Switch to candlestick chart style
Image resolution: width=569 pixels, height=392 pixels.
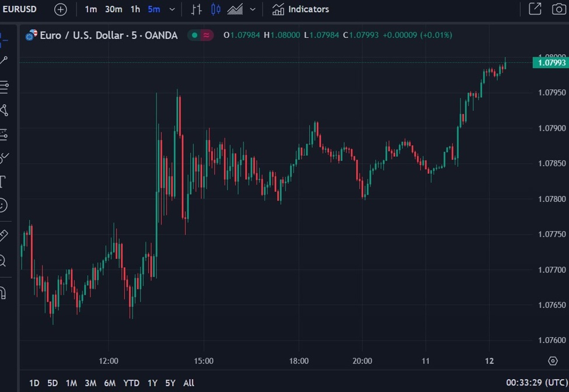[216, 9]
